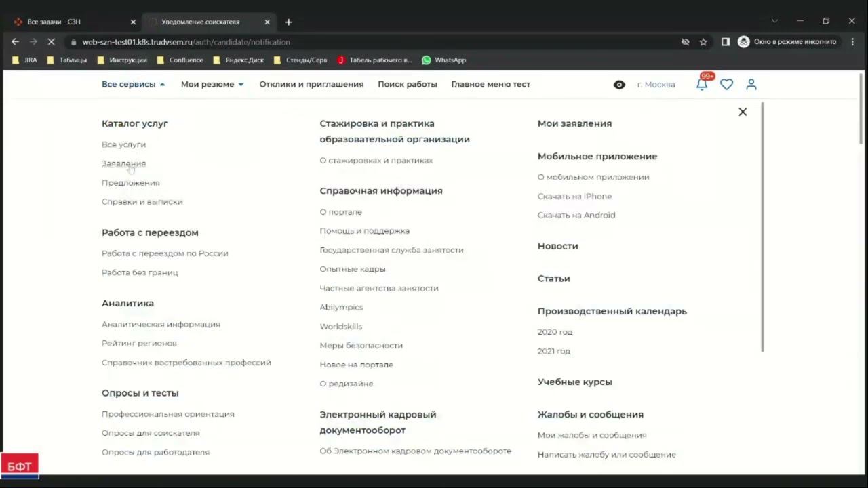Open 'Работа с переездом по России'
Image resolution: width=868 pixels, height=488 pixels.
165,253
